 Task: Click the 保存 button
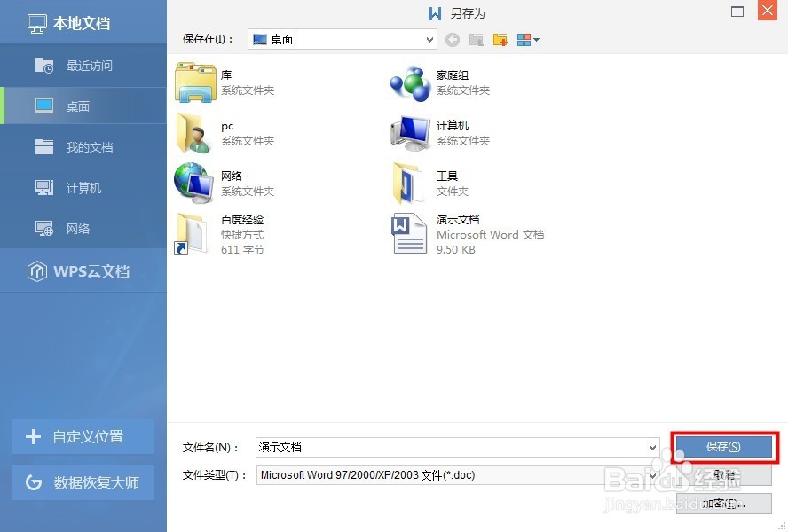[x=724, y=447]
